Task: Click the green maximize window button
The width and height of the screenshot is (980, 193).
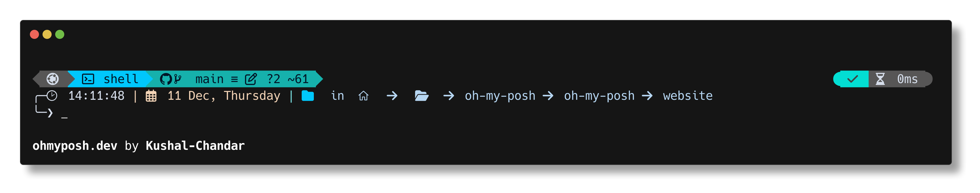Action: (x=60, y=35)
